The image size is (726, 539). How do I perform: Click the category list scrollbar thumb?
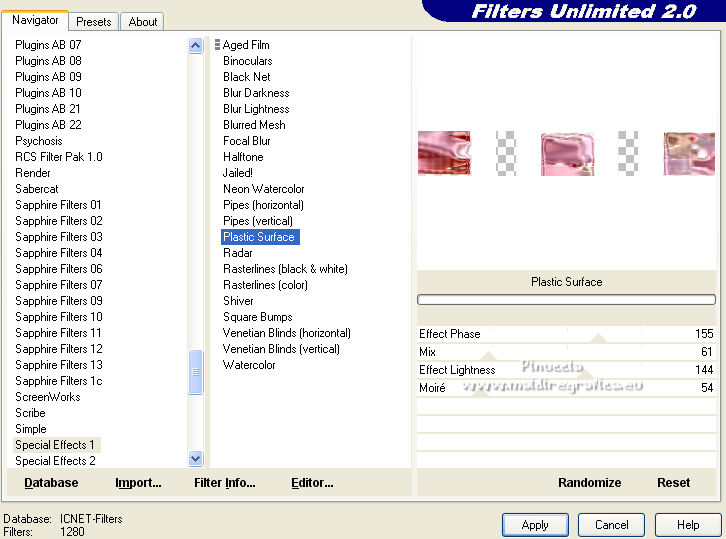tap(195, 372)
